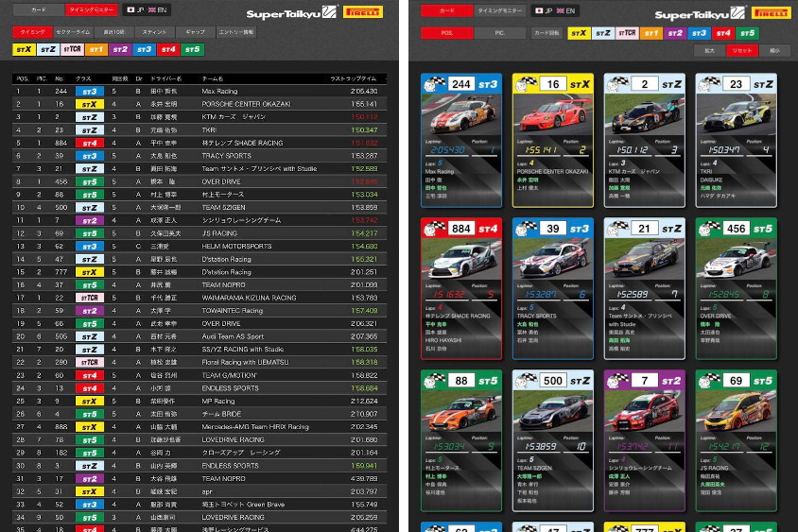
Task: Switch card sorting to PIC.
Action: click(500, 32)
